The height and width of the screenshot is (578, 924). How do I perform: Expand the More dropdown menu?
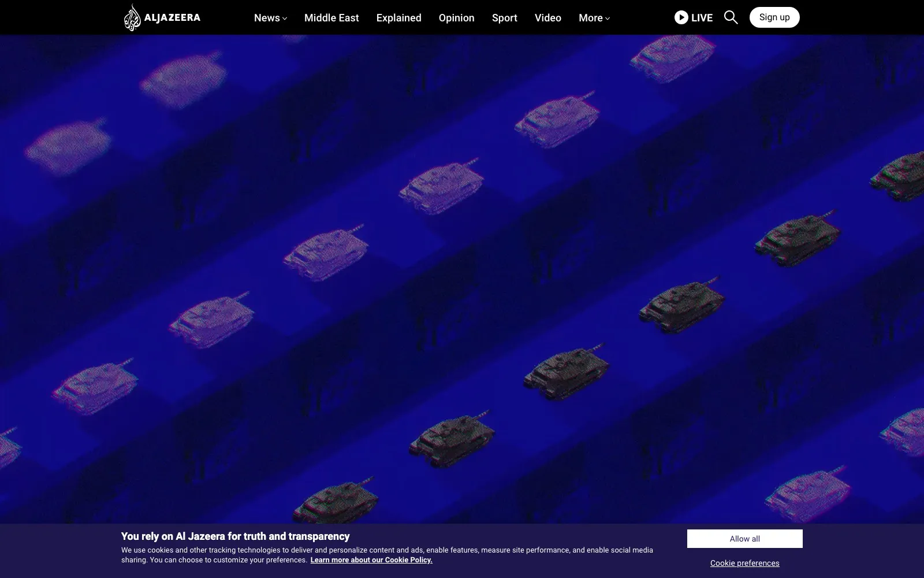pyautogui.click(x=594, y=18)
